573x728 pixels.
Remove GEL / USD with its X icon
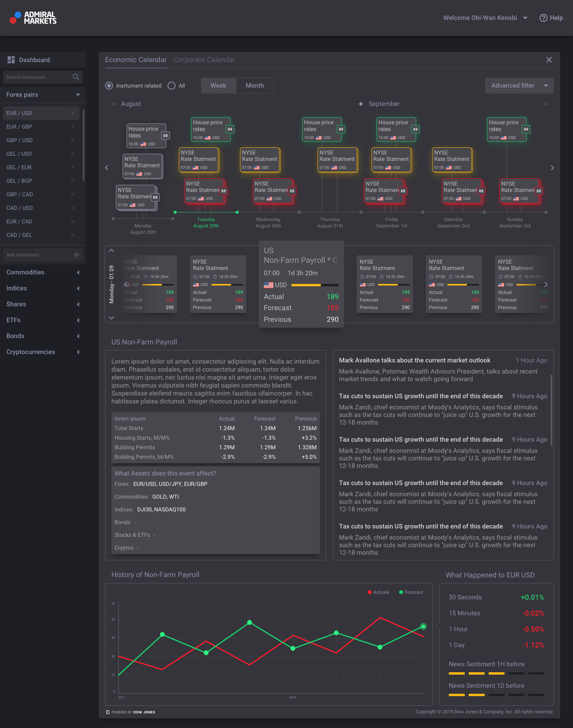tap(73, 154)
